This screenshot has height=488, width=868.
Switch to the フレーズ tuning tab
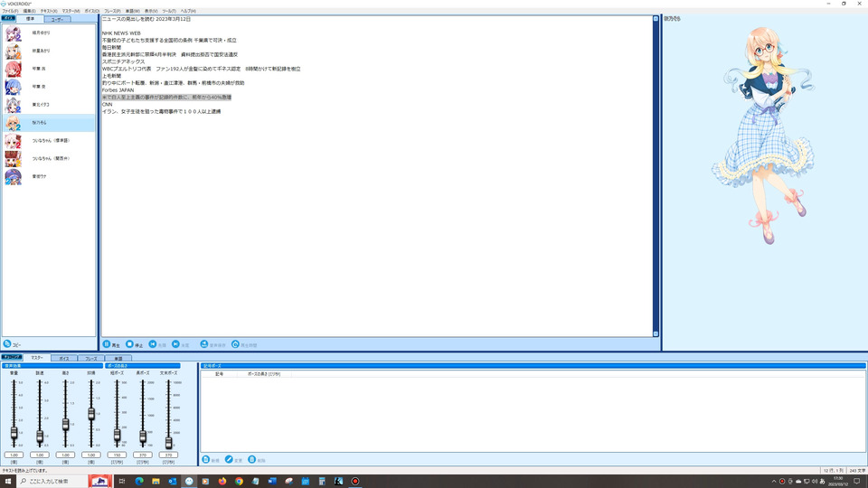90,359
